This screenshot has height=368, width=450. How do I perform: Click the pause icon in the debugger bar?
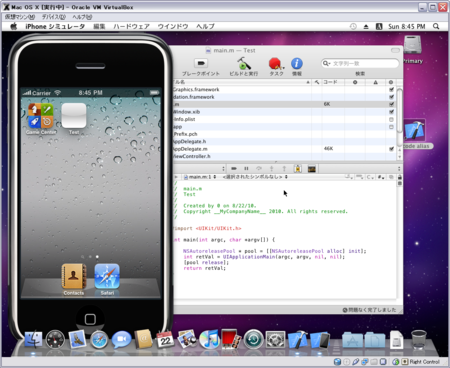(246, 169)
